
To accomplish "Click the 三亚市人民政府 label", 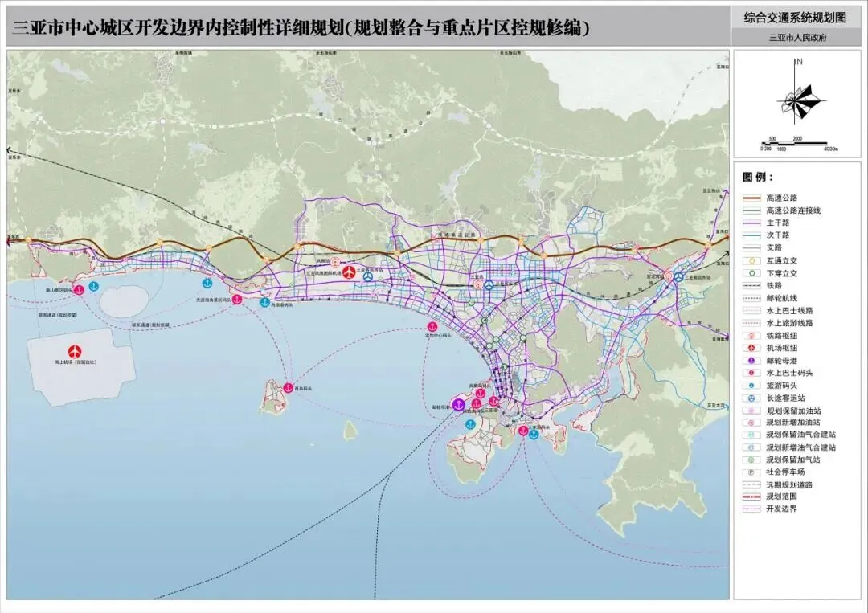I will [798, 39].
